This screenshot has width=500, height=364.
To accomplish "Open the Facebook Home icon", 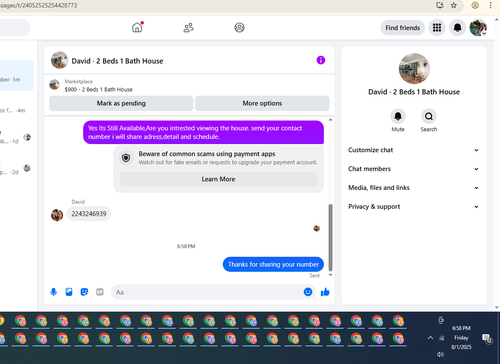I will point(137,27).
